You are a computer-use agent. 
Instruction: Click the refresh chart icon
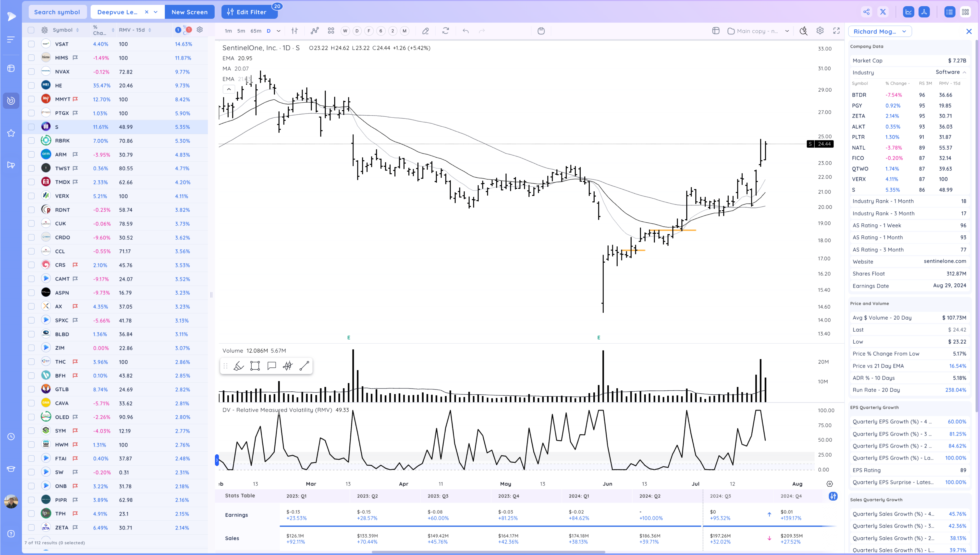click(445, 31)
